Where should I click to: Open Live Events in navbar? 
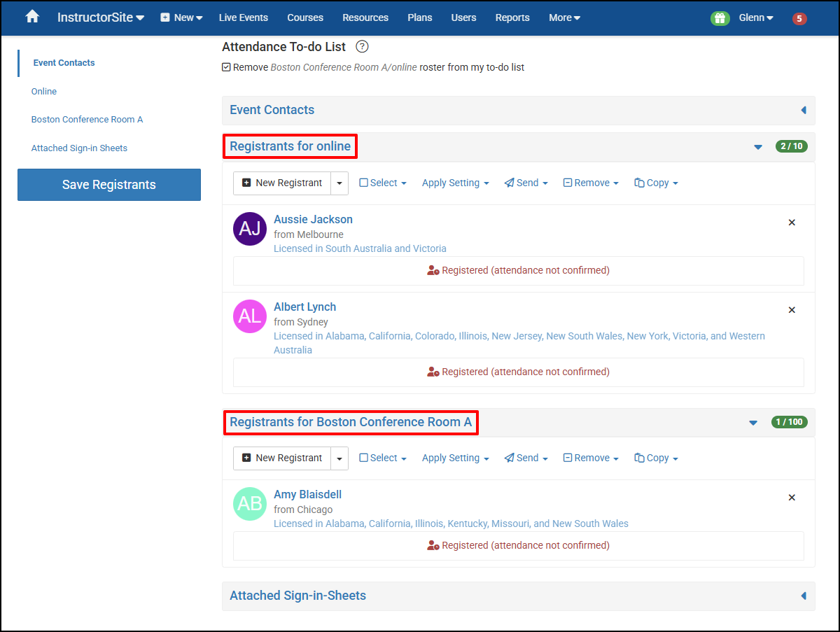pos(243,17)
